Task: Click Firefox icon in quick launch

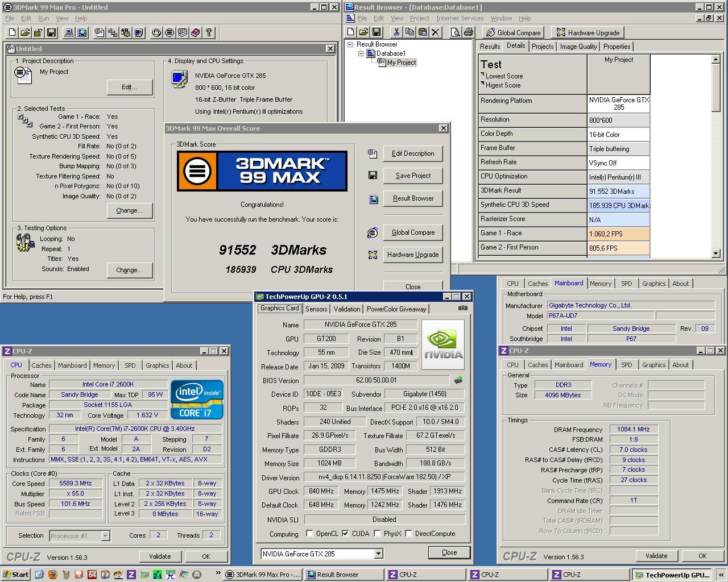Action: [x=52, y=575]
